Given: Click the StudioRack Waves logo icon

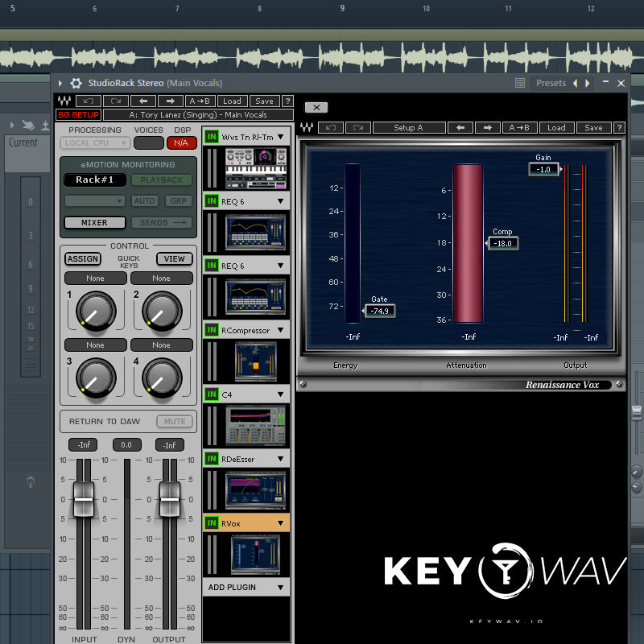Looking at the screenshot, I should coord(64,101).
